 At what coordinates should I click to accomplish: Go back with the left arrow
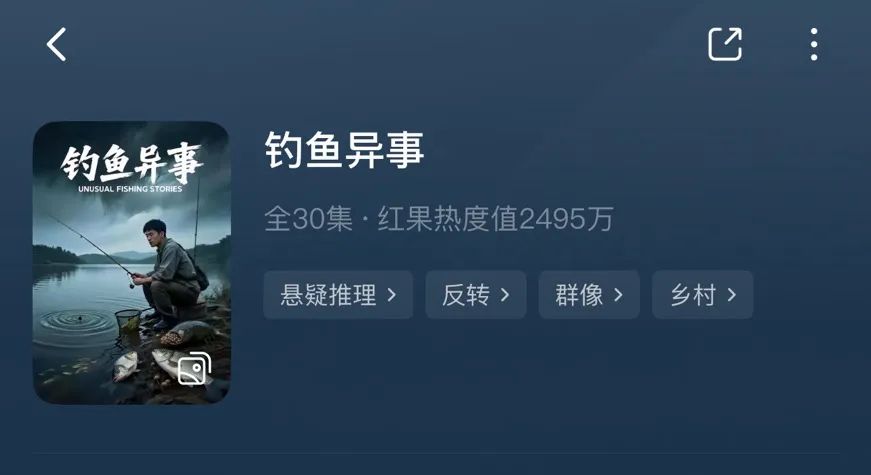point(56,44)
